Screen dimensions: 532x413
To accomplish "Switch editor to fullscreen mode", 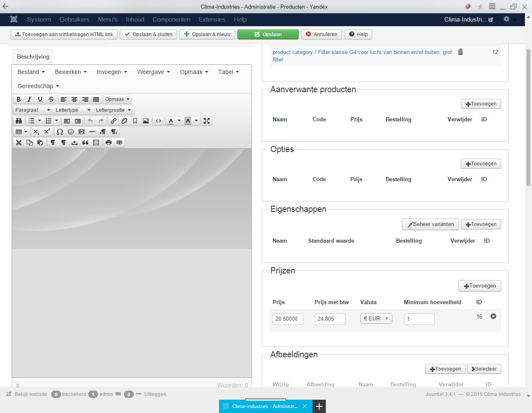I will tap(207, 121).
